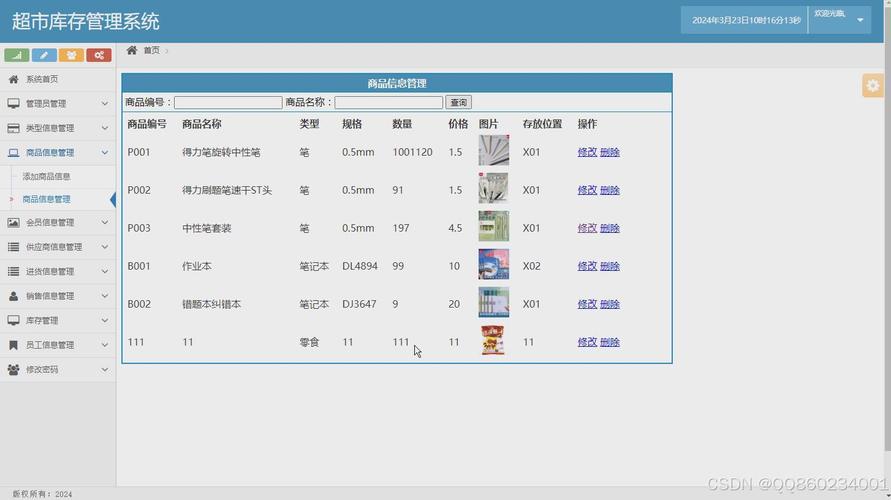Open 系统首页 in the sidebar
Viewport: 891px width, 500px height.
[58, 79]
